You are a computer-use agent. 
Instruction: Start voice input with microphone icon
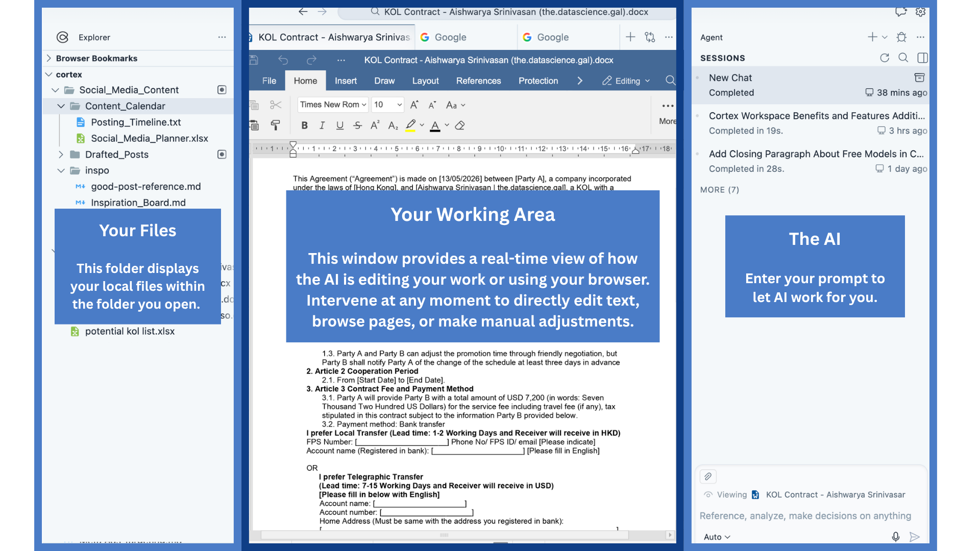pyautogui.click(x=895, y=537)
